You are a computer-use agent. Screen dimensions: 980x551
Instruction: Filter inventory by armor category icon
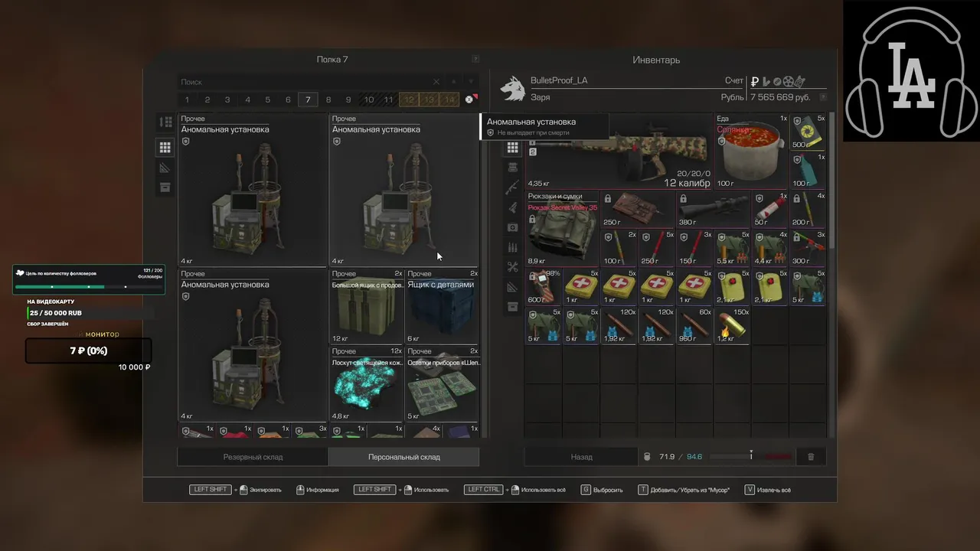(x=512, y=168)
